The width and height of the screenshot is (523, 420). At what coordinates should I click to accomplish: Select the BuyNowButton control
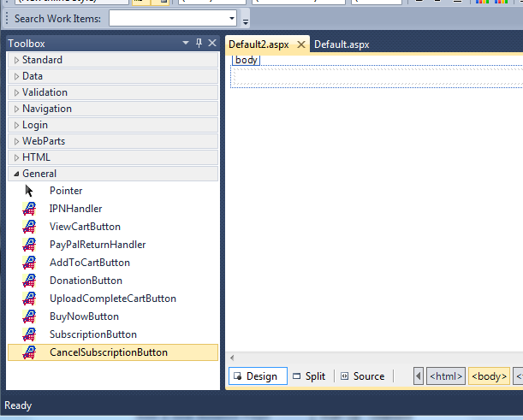point(84,316)
